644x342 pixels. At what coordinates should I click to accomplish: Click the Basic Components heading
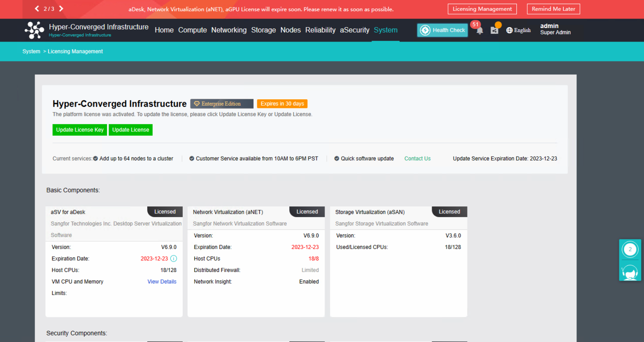73,190
